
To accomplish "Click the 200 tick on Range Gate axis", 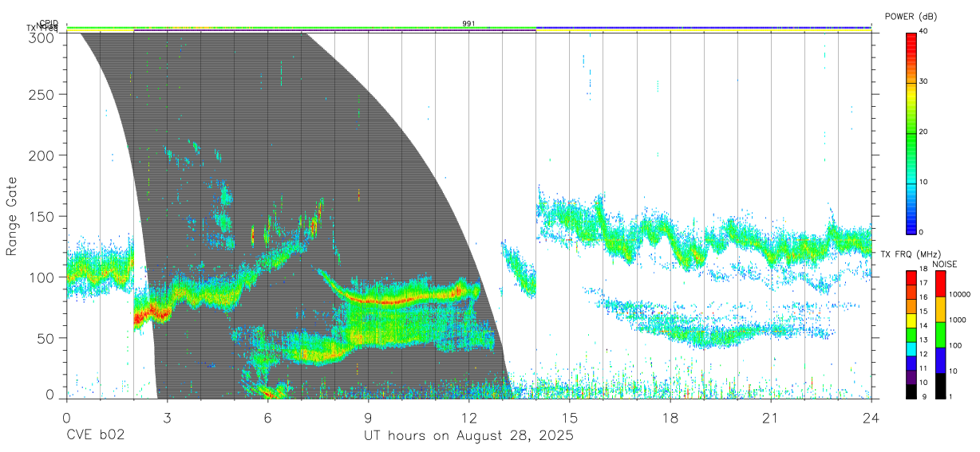I will 42,155.
